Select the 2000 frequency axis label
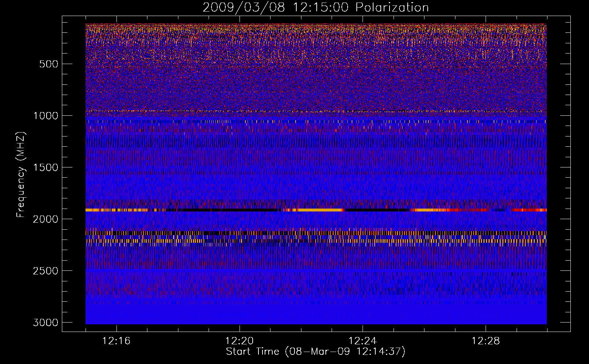Viewport: 589px width, 364px height. click(x=46, y=219)
